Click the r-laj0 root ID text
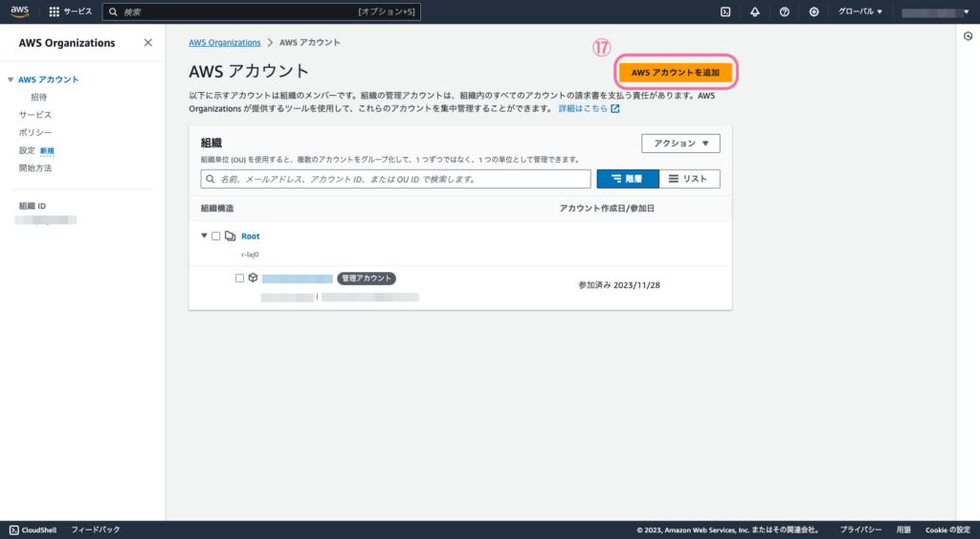Screen dimensions: 980x539 pyautogui.click(x=250, y=255)
